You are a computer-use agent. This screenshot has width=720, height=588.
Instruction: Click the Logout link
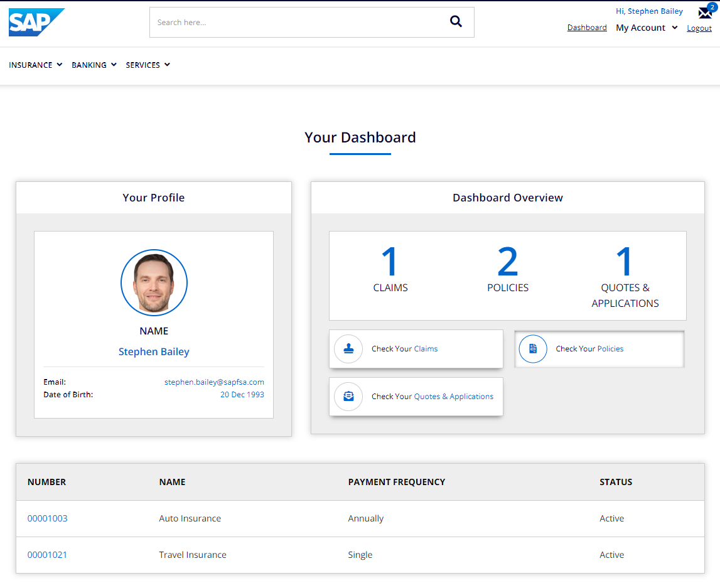tap(699, 28)
